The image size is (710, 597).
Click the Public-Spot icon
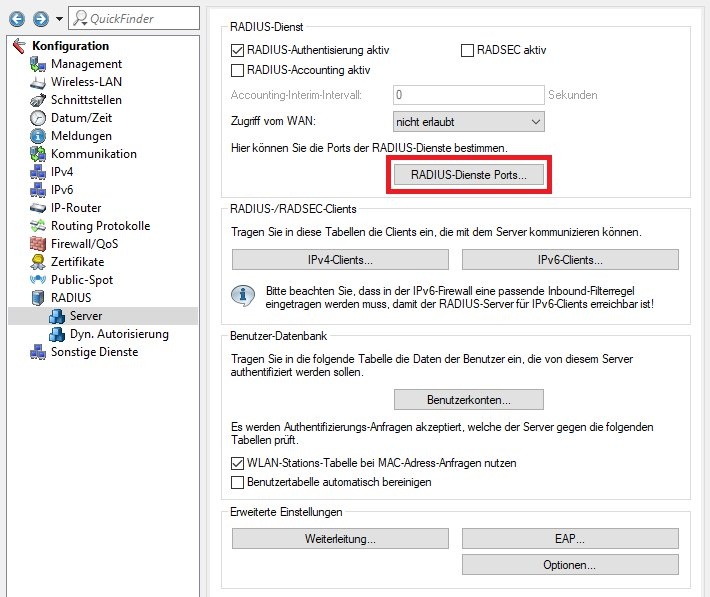coord(38,280)
